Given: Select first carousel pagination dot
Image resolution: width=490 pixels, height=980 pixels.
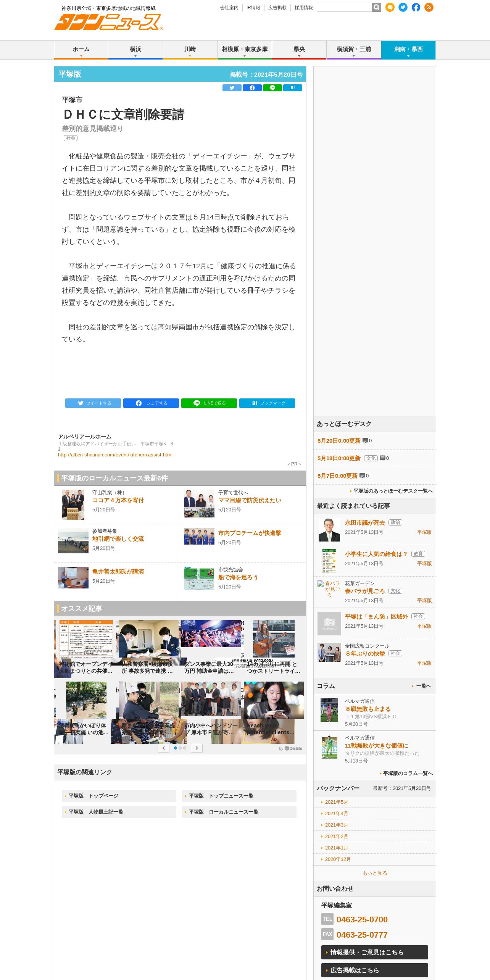Looking at the screenshot, I should pyautogui.click(x=176, y=748).
